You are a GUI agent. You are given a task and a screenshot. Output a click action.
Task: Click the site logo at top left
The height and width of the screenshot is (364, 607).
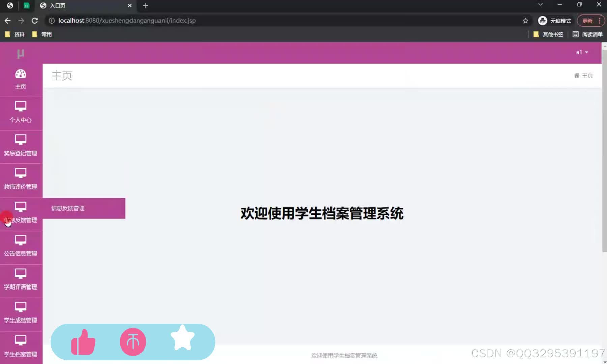tap(21, 53)
